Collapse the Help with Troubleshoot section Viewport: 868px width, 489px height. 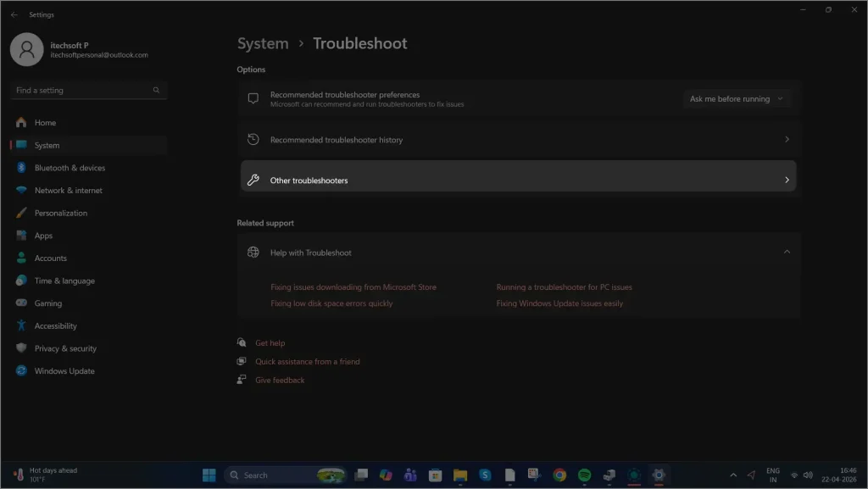(787, 251)
